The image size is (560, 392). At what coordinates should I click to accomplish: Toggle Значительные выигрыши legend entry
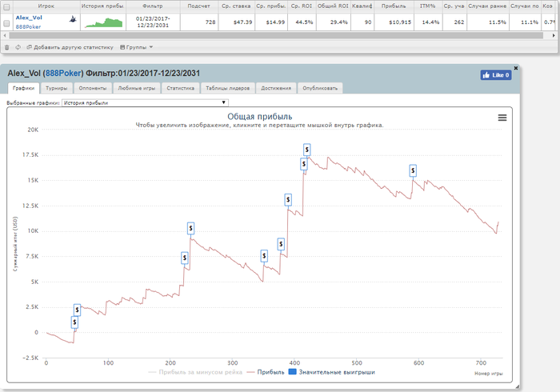click(332, 372)
